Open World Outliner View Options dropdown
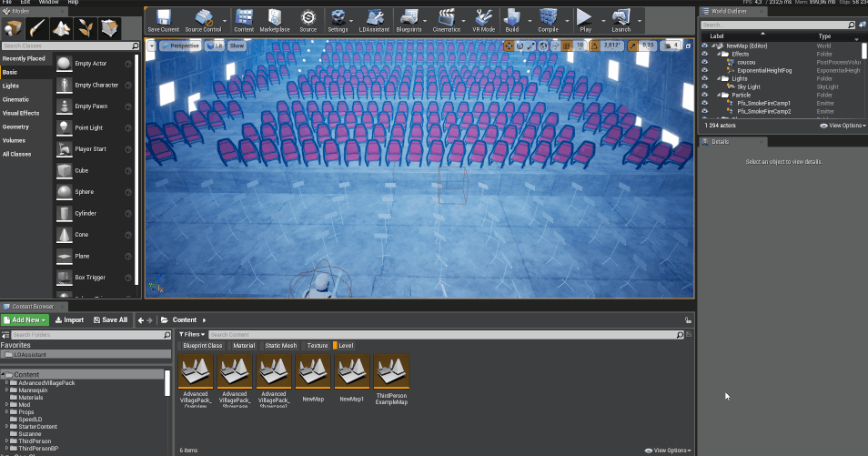This screenshot has width=868, height=456. pyautogui.click(x=843, y=126)
